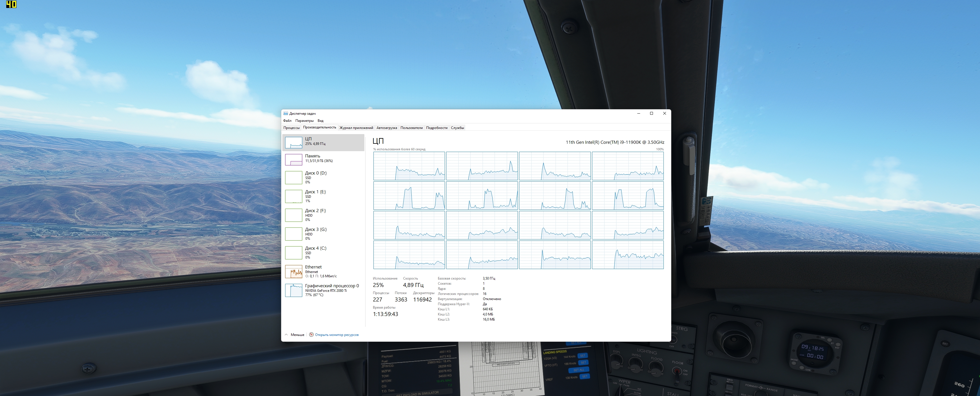Show the Службы tab
Viewport: 980px width, 396px height.
tap(457, 128)
